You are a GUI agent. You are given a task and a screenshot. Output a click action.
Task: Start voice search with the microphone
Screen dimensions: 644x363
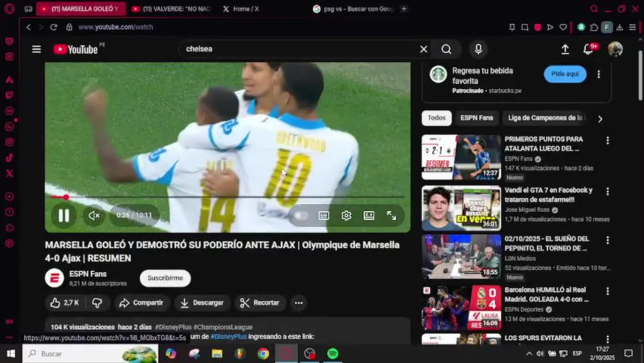(x=478, y=49)
